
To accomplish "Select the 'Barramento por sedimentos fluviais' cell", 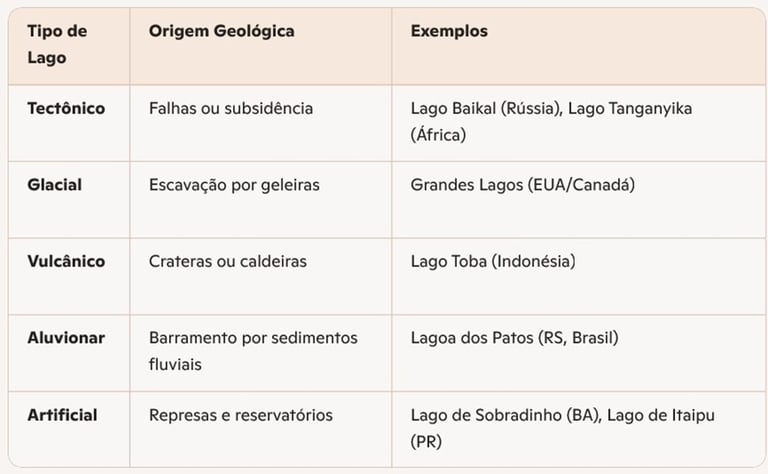I will pyautogui.click(x=253, y=351).
